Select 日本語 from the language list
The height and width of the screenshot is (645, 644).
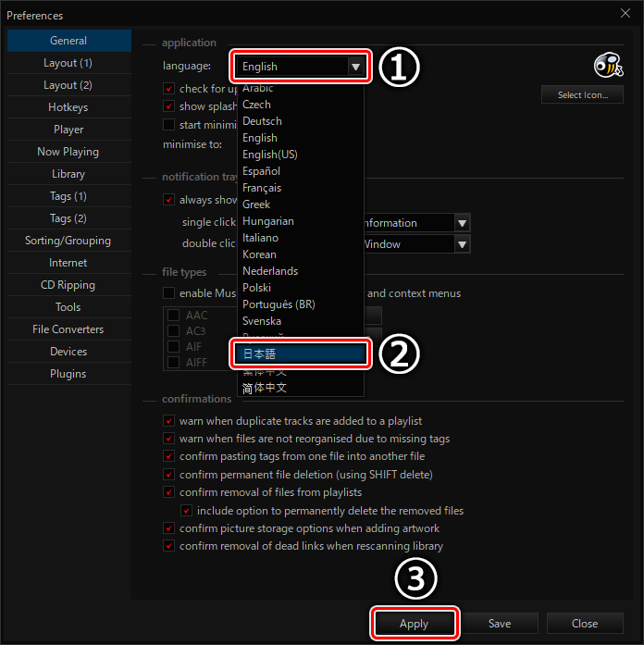(x=301, y=354)
